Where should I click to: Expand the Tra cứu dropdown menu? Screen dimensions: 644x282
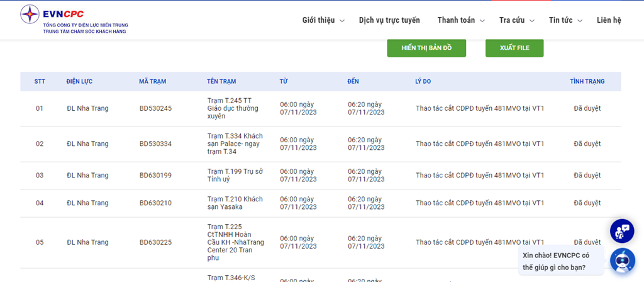click(516, 20)
